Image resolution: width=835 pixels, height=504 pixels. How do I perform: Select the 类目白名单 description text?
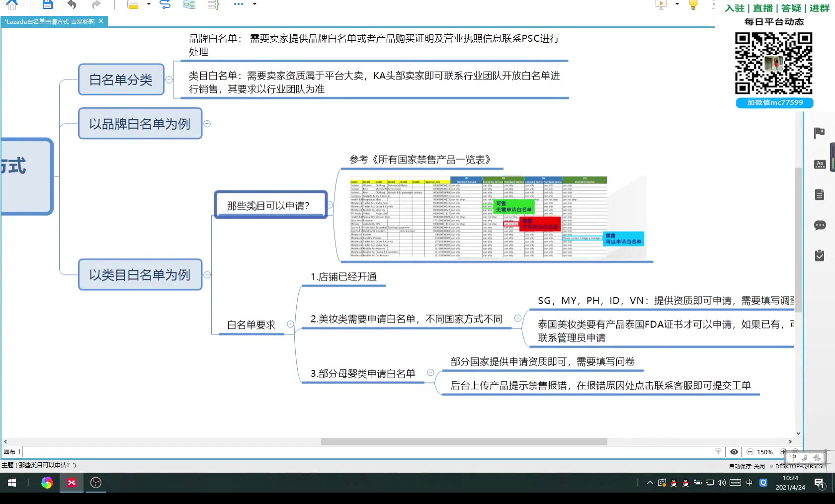(374, 83)
